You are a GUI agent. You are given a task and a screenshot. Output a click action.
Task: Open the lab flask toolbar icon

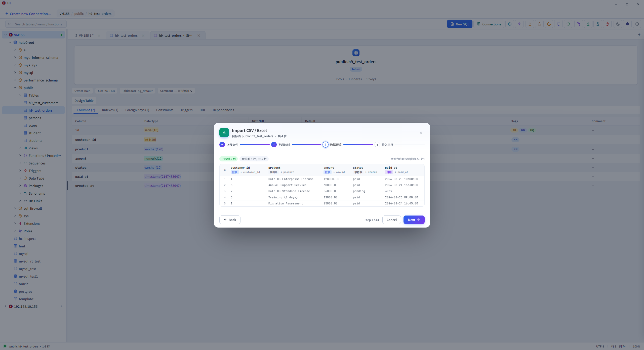[598, 24]
